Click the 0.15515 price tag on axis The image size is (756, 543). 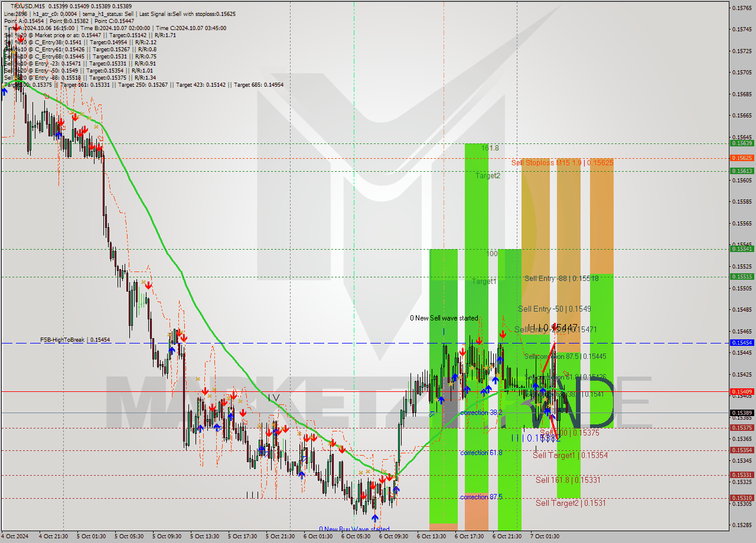tap(742, 276)
